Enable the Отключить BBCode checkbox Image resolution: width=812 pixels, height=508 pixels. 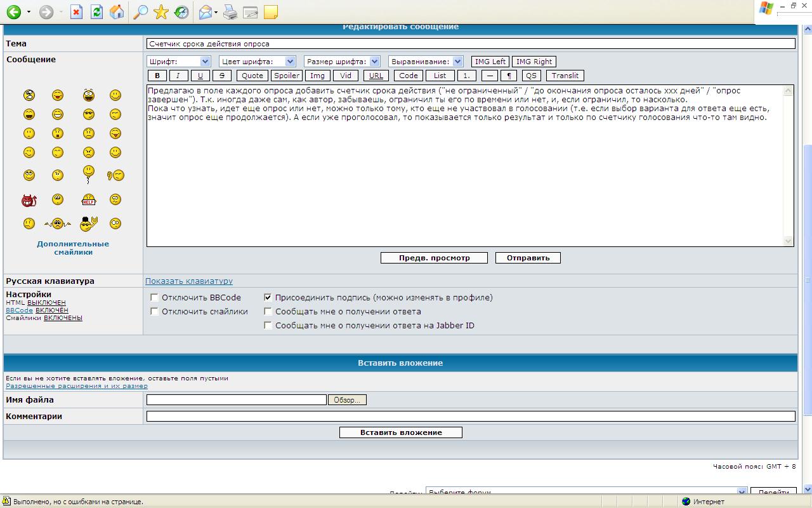pos(154,297)
